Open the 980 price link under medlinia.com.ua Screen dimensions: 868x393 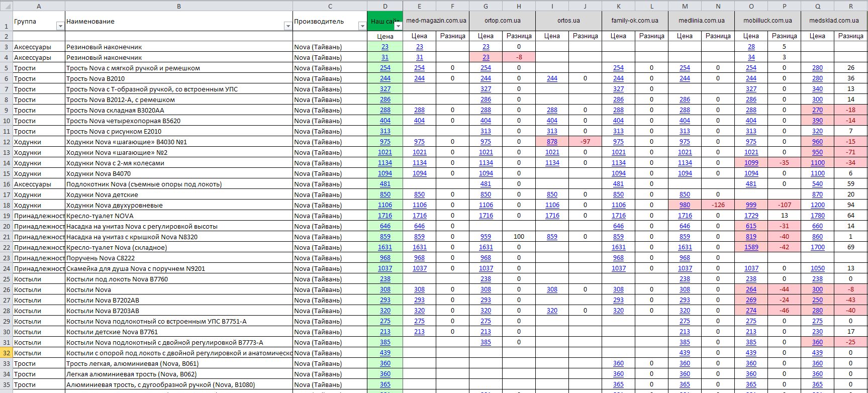pos(685,205)
